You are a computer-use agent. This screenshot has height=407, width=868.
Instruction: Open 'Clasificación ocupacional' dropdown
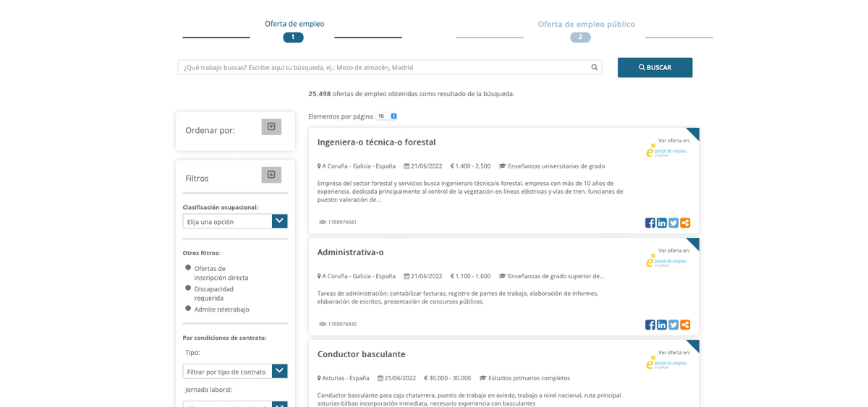click(x=235, y=221)
